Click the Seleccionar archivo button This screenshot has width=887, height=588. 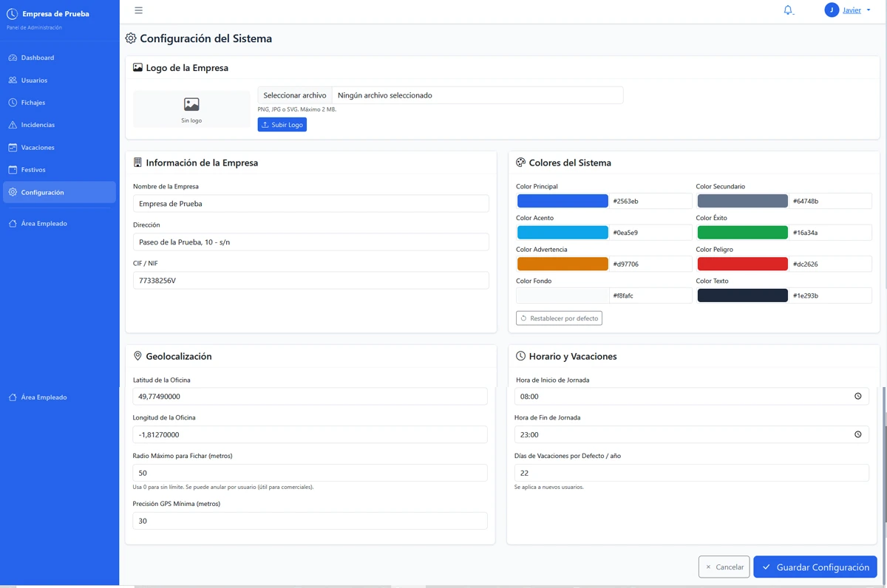294,95
